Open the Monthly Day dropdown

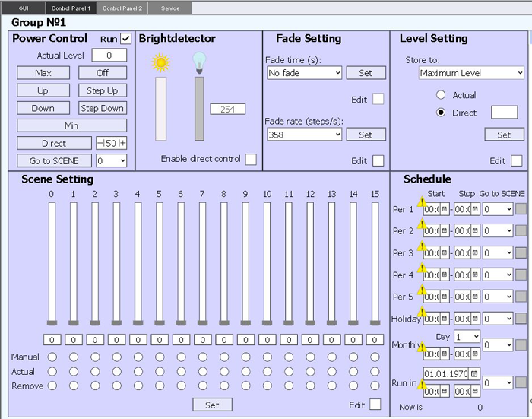pyautogui.click(x=467, y=336)
